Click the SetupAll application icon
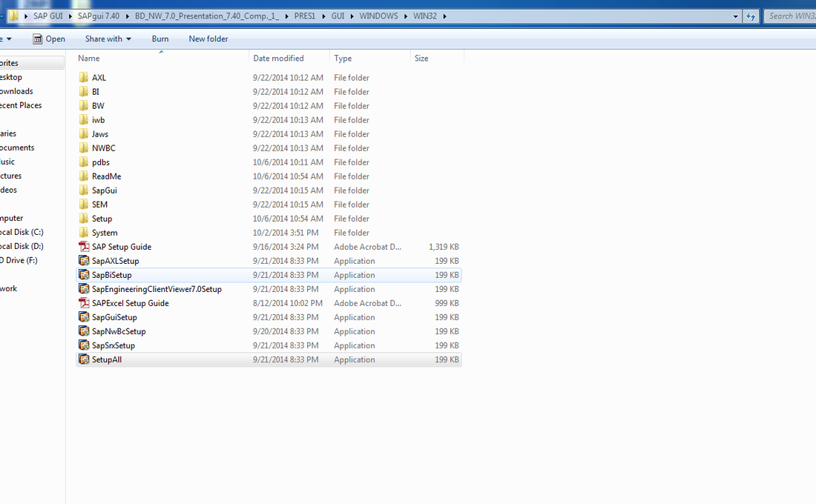Image resolution: width=816 pixels, height=504 pixels. (x=84, y=359)
